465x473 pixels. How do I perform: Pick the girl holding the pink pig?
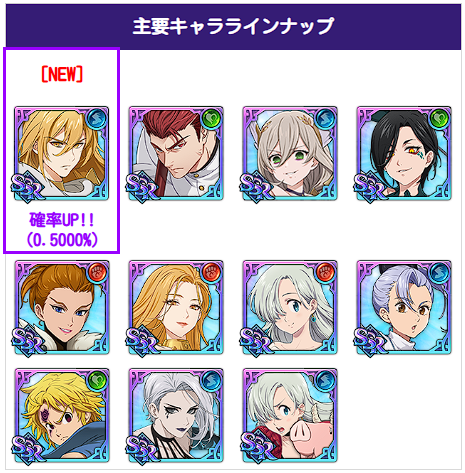[290, 416]
